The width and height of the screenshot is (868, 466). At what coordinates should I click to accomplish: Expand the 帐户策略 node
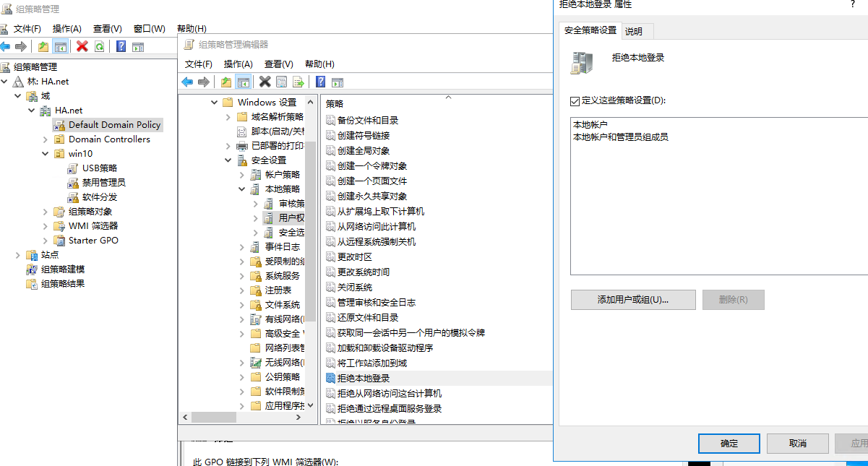(x=242, y=174)
